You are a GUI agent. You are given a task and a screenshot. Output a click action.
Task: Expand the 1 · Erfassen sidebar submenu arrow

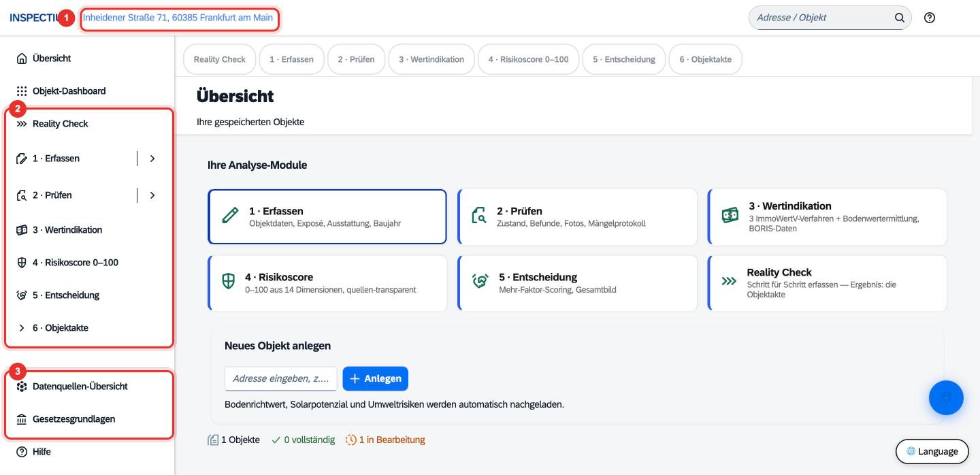[152, 159]
